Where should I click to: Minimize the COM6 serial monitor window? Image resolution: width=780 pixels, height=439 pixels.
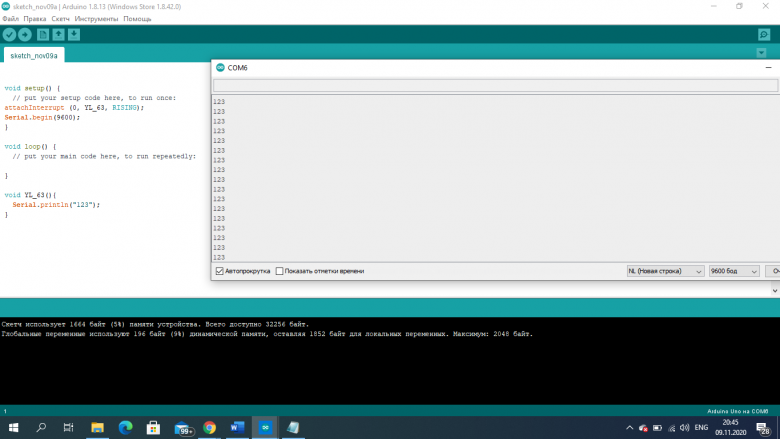768,68
